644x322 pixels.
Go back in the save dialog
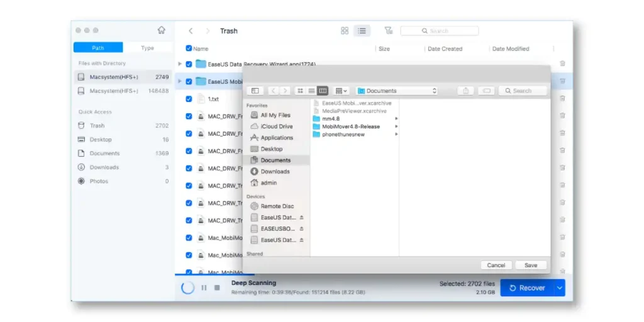(x=274, y=91)
